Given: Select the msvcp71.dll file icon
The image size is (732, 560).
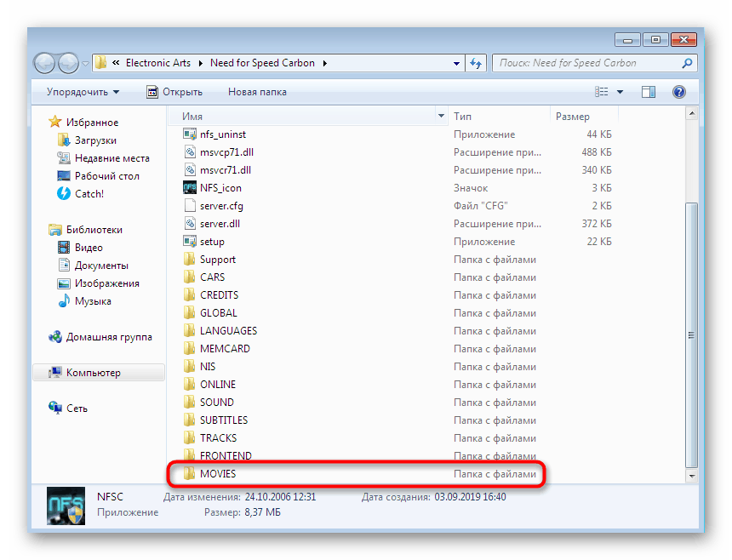Looking at the screenshot, I should tap(190, 152).
